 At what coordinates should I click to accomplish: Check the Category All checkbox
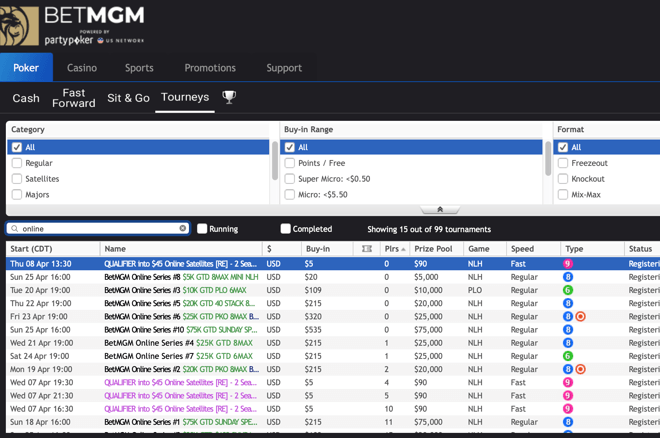17,147
